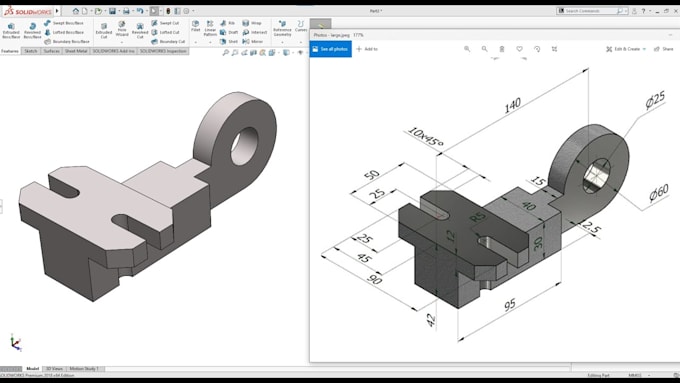
Task: Open the Reference Geometry dropdown
Action: click(x=282, y=43)
